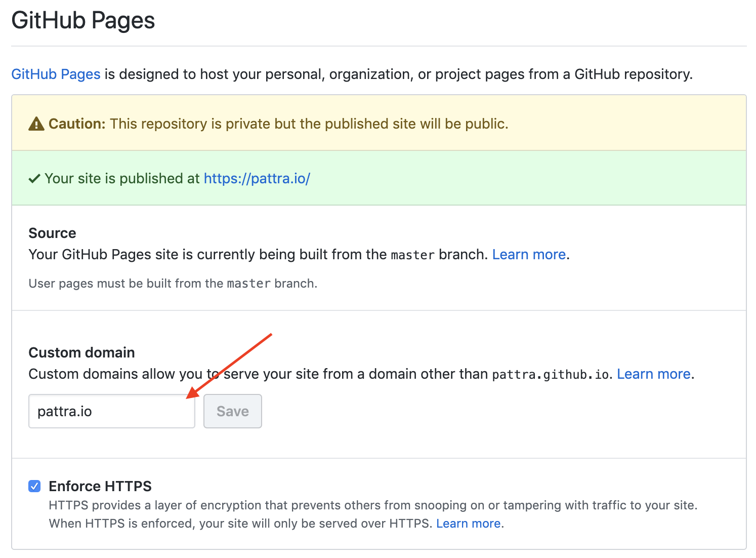Click the Save button for custom domain
This screenshot has height=558, width=756.
tap(233, 411)
